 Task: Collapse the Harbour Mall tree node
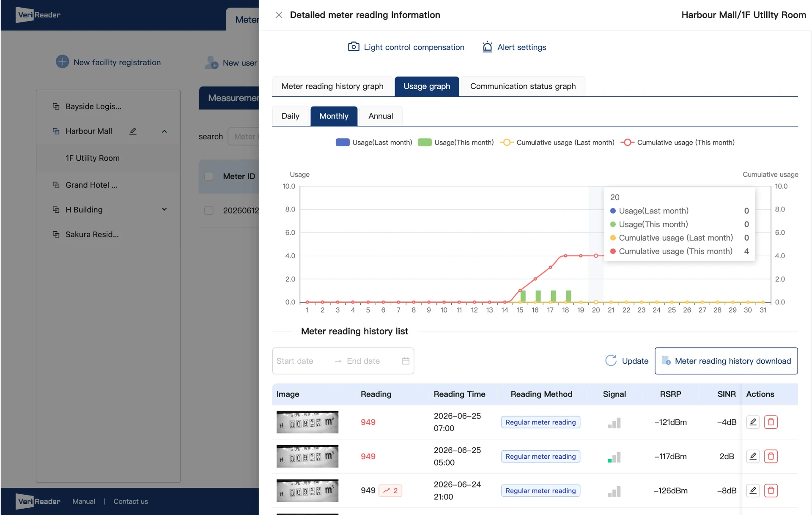165,131
